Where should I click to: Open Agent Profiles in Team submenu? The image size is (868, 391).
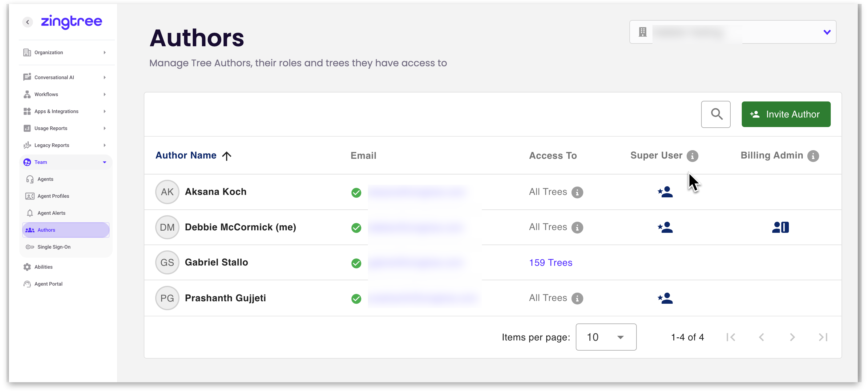coord(53,196)
